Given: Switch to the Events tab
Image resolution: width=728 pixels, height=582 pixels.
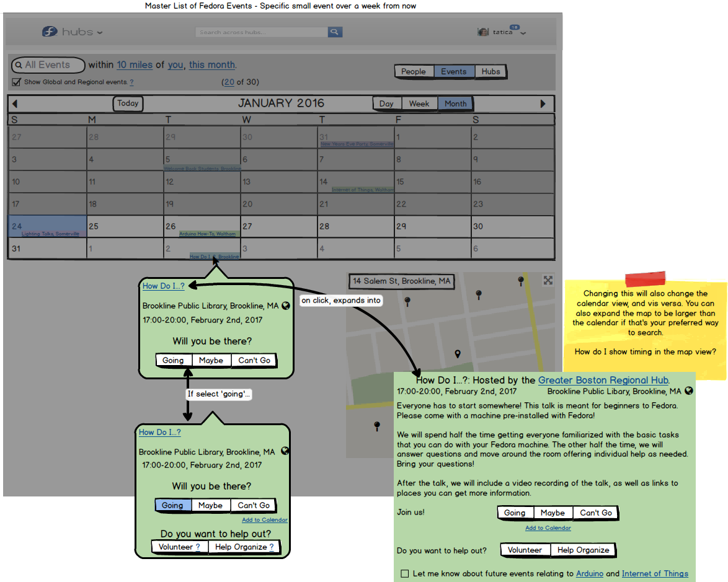Looking at the screenshot, I should (x=454, y=71).
